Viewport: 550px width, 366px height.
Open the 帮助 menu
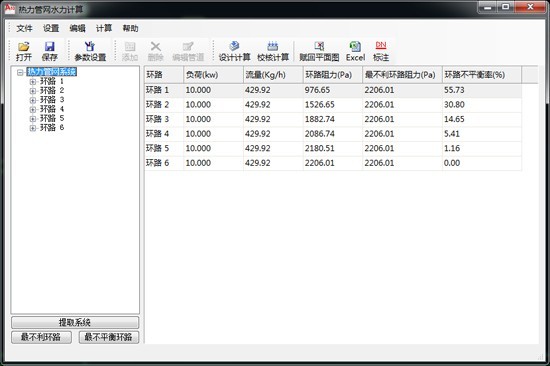130,28
